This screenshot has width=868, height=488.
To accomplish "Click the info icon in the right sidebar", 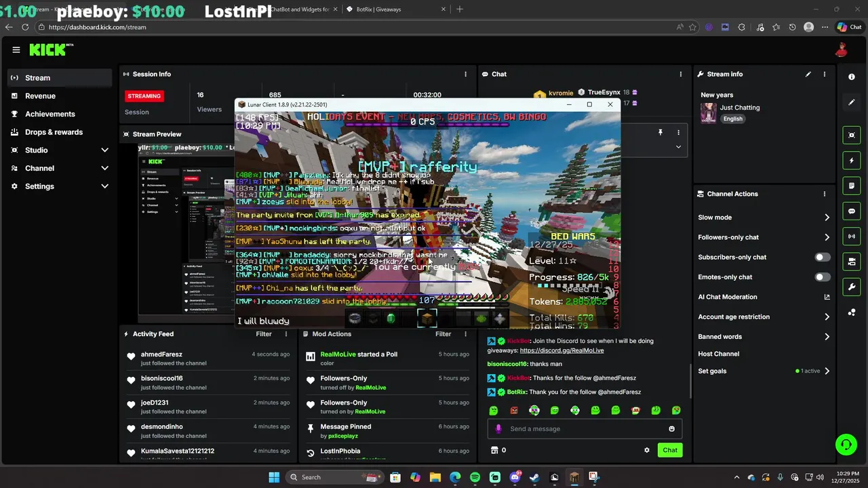I will point(852,77).
